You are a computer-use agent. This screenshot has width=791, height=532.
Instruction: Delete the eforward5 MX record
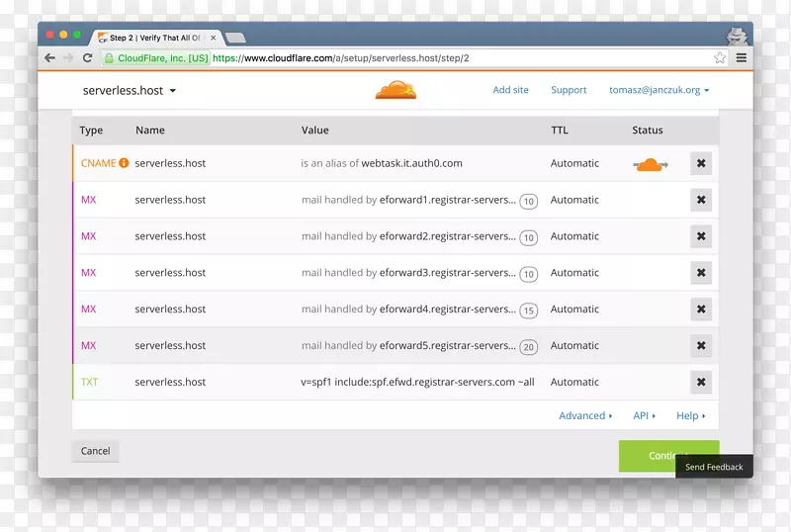tap(701, 346)
